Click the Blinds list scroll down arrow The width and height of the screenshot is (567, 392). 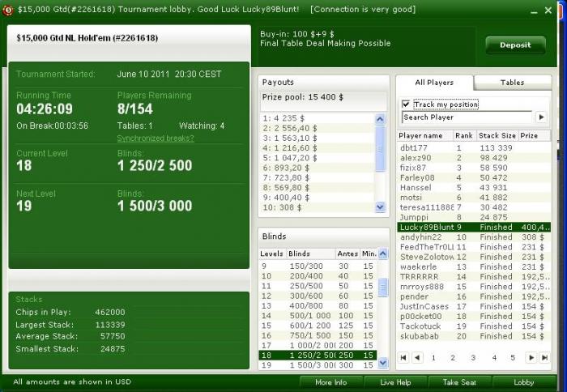coord(383,363)
